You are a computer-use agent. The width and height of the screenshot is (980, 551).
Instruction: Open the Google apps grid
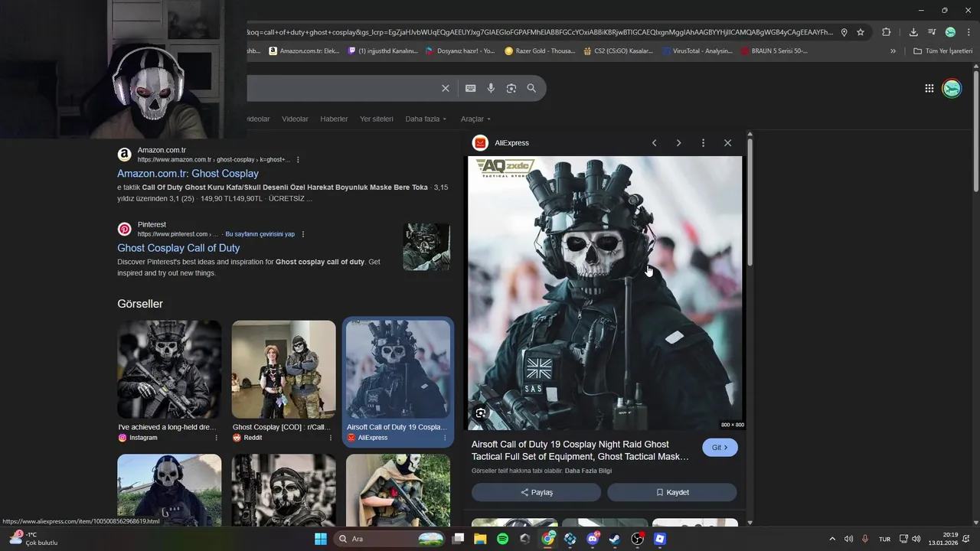929,88
